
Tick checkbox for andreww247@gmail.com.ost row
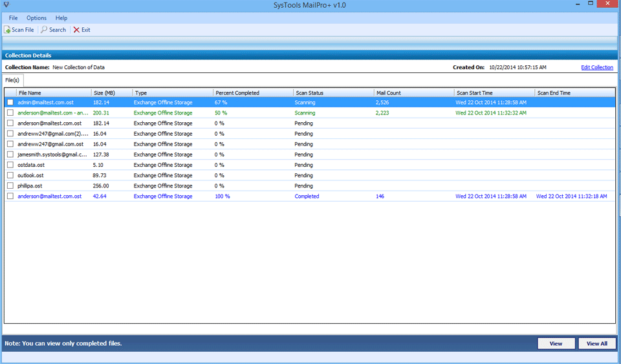[10, 144]
